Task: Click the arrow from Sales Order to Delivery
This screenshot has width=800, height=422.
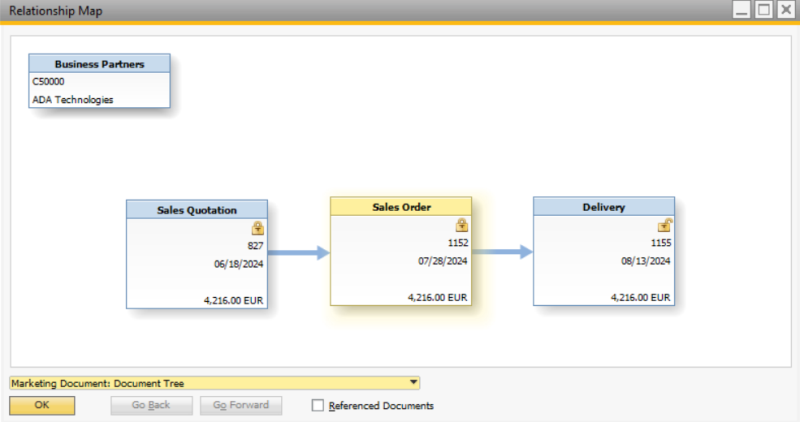Action: [503, 252]
